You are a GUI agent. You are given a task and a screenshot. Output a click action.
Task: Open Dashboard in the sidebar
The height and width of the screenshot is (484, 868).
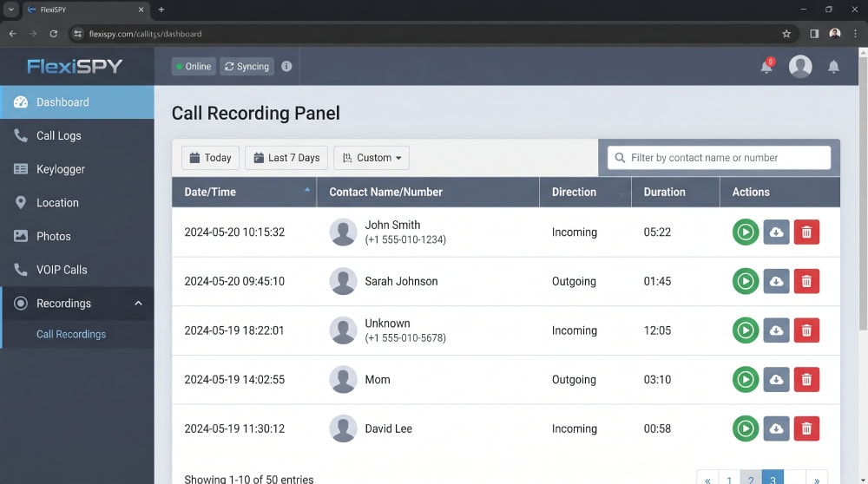(x=77, y=102)
